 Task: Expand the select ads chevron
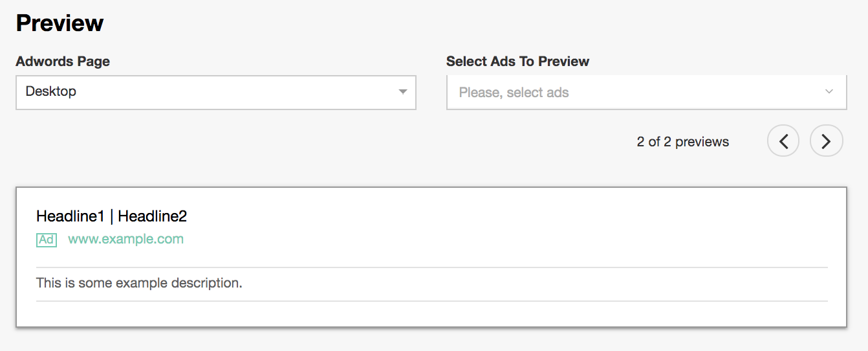[x=829, y=92]
